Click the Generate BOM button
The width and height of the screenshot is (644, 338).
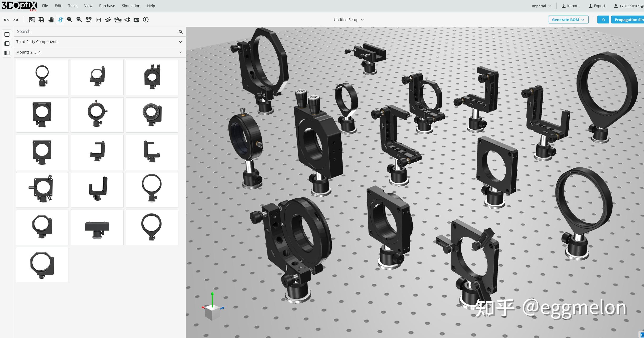pyautogui.click(x=568, y=20)
